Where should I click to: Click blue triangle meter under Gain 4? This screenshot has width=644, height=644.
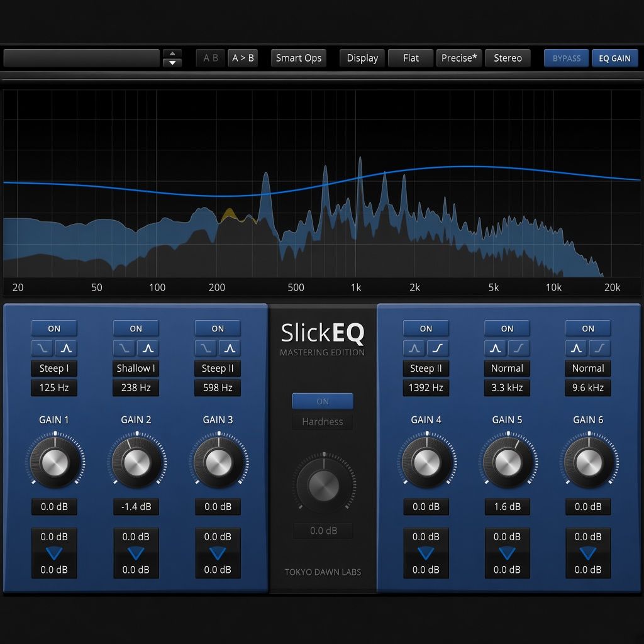pyautogui.click(x=426, y=553)
